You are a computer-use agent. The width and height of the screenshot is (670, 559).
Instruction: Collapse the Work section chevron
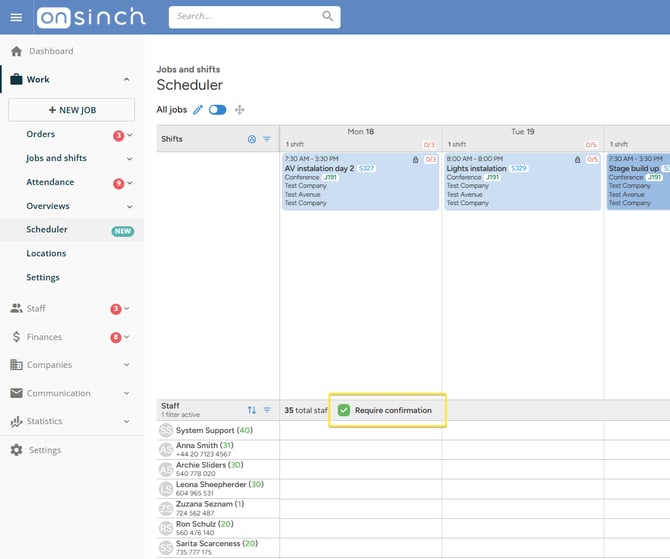tap(126, 79)
